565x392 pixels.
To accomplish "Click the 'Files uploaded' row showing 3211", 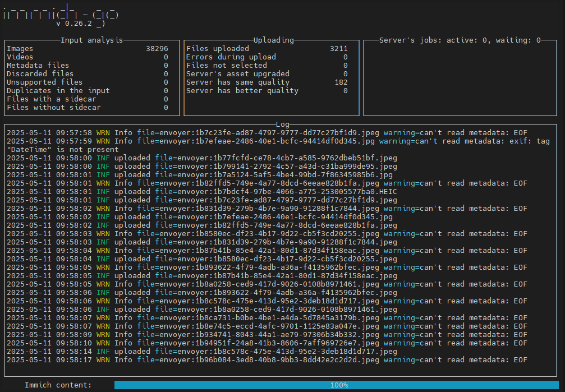I will pos(267,49).
